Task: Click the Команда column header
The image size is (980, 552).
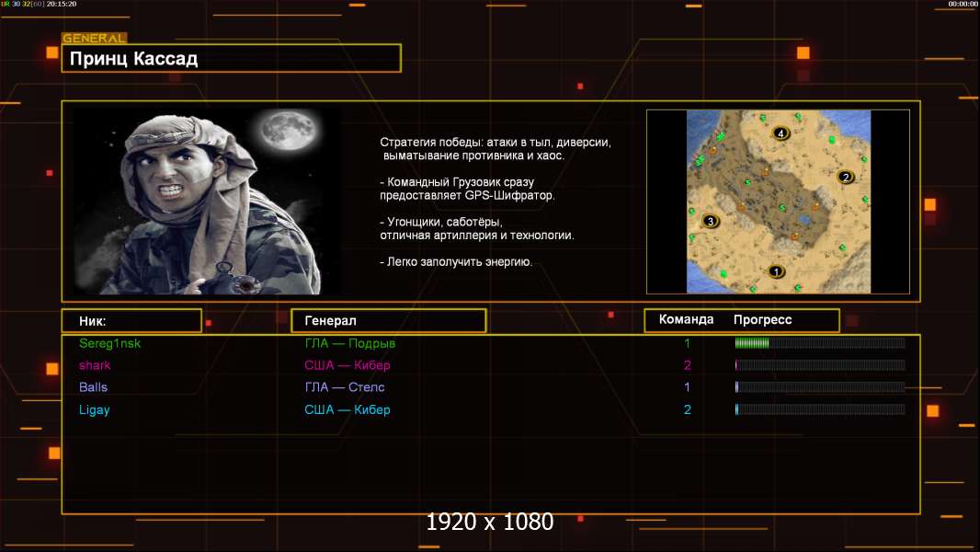Action: click(686, 319)
